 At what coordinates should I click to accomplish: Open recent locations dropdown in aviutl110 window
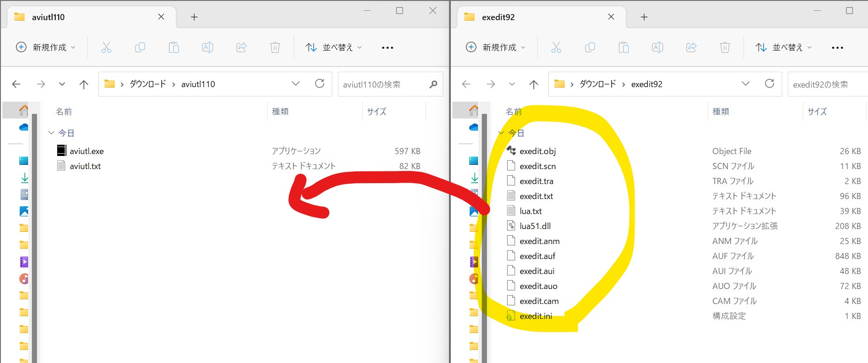click(x=62, y=84)
